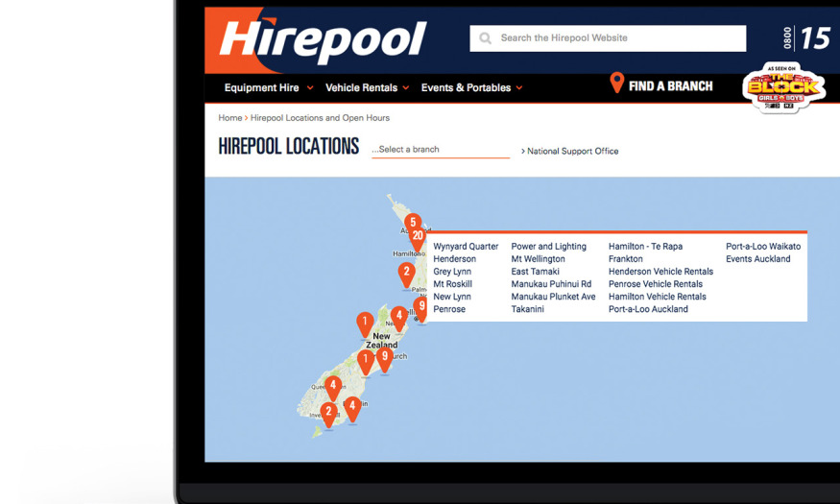Viewport: 840px width, 504px height.
Task: Open Henderson Vehicle Rentals branch
Action: (x=661, y=272)
